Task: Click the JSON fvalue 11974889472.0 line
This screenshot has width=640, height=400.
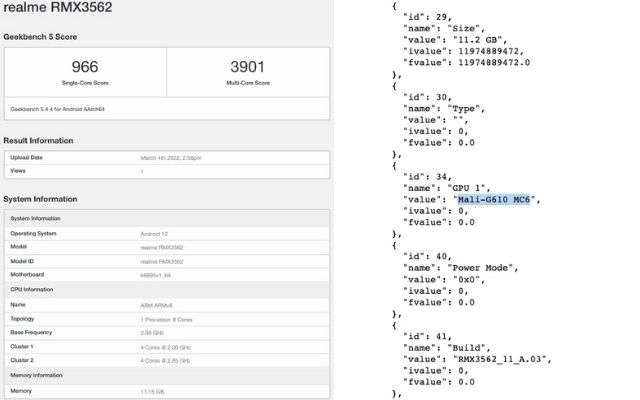Action: 467,63
